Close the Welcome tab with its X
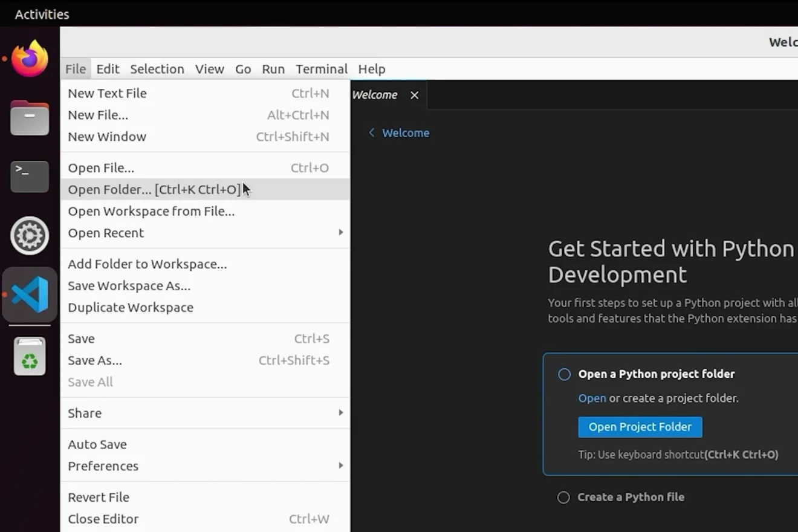Screen dimensions: 798x532 pyautogui.click(x=414, y=95)
